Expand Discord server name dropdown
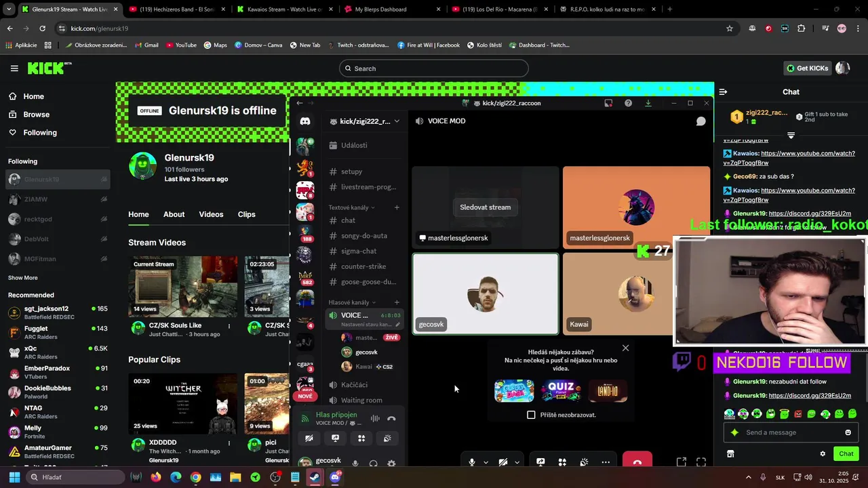Viewport: 868px width, 488px height. 397,121
